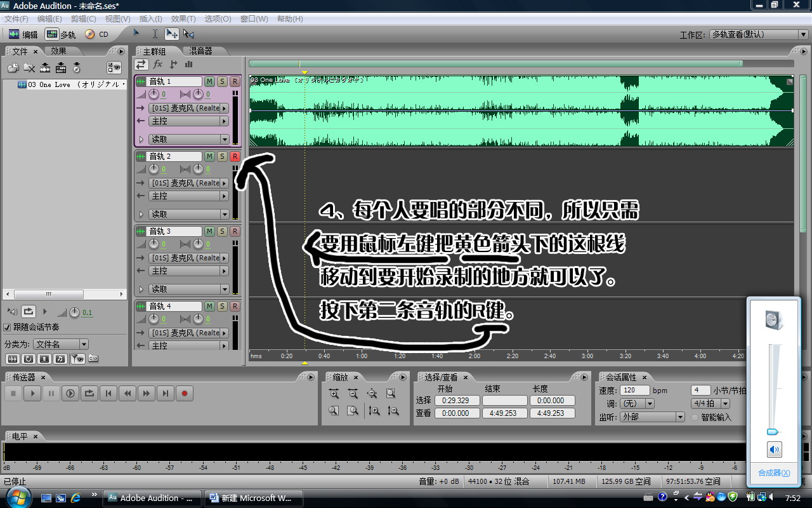The image size is (812, 508).
Task: Click the system volume slider thumb
Action: (773, 432)
